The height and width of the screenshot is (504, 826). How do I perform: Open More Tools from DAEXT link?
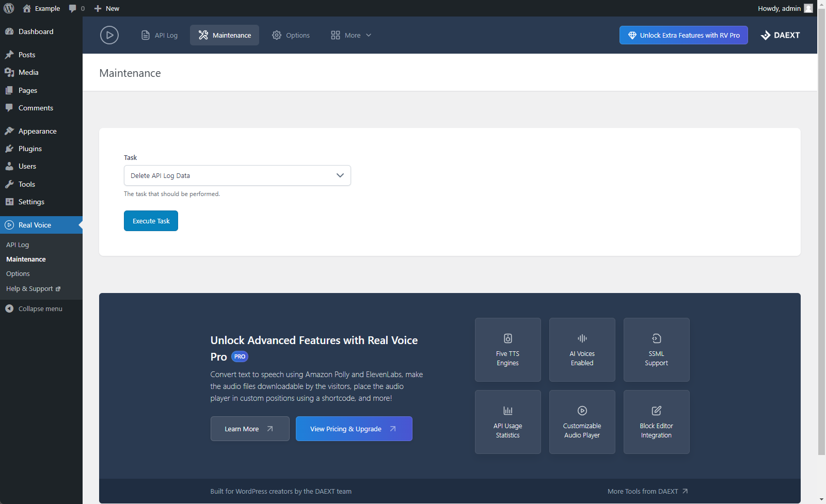tap(648, 491)
